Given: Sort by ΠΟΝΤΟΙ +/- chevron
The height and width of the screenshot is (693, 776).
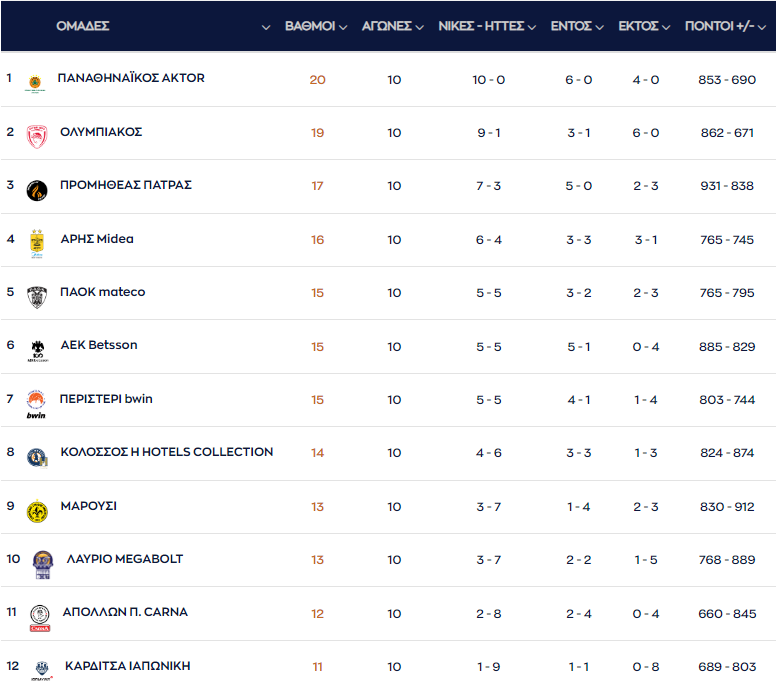Looking at the screenshot, I should point(764,27).
